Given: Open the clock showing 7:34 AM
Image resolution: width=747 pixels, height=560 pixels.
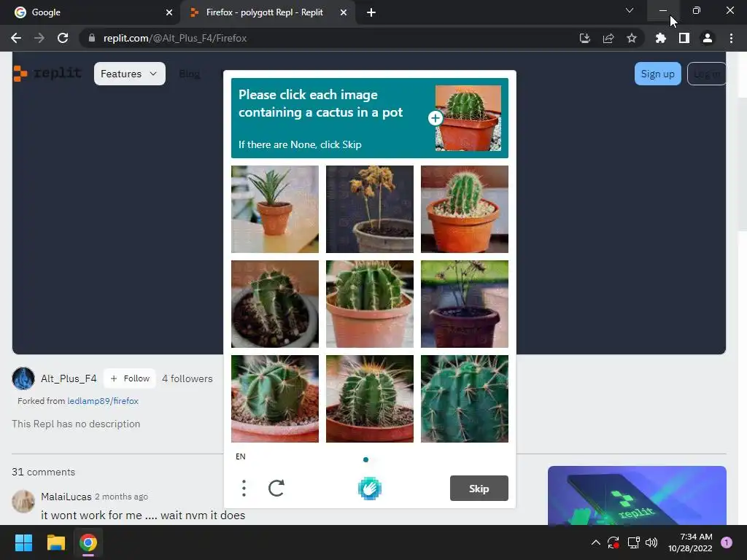Looking at the screenshot, I should tap(690, 542).
